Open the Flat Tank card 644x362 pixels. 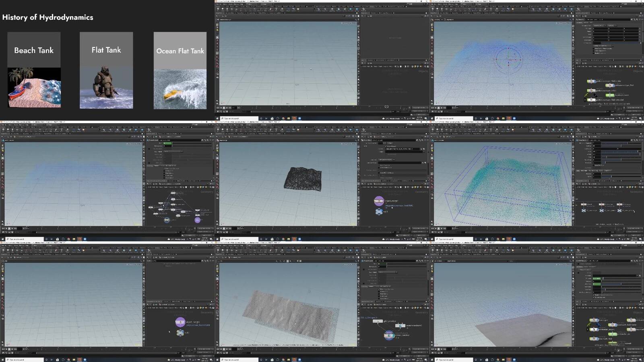click(106, 70)
